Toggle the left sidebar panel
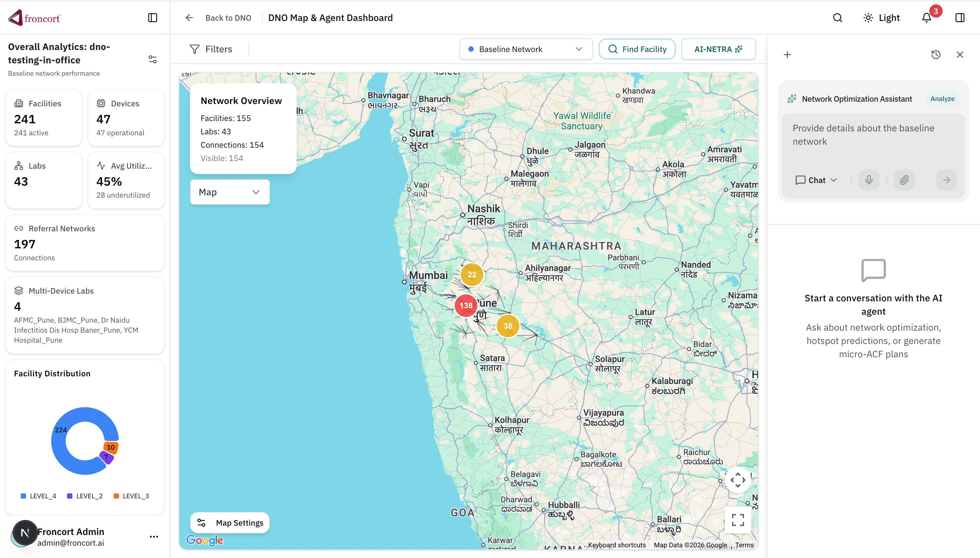Image resolution: width=980 pixels, height=558 pixels. (152, 18)
